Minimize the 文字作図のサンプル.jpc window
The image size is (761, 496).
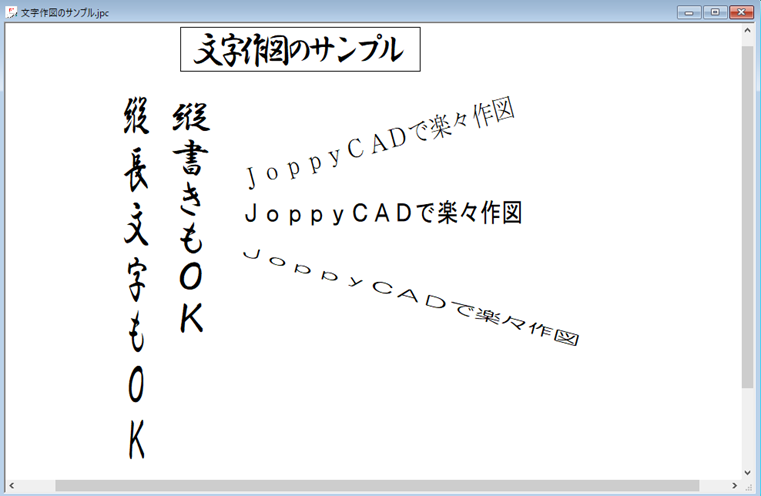689,12
